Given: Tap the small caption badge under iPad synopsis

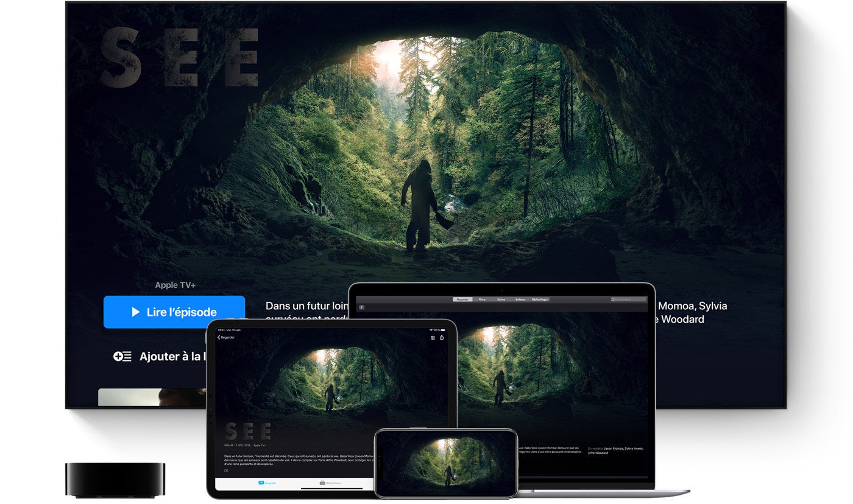Looking at the screenshot, I should coord(226,471).
